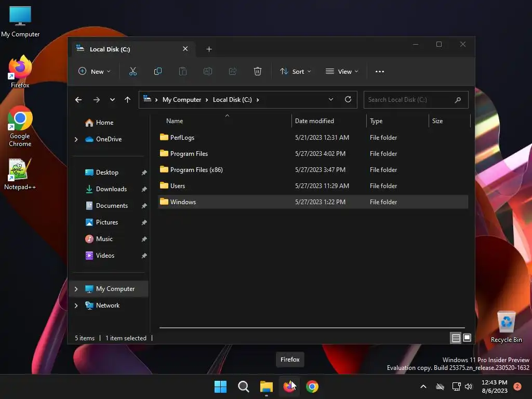The image size is (532, 399).
Task: Click chevron after Local Disk (C:) breadcrumb
Action: pos(258,100)
